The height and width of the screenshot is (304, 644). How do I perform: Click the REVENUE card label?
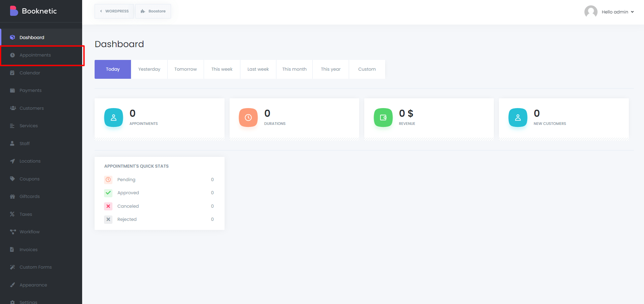pos(407,124)
